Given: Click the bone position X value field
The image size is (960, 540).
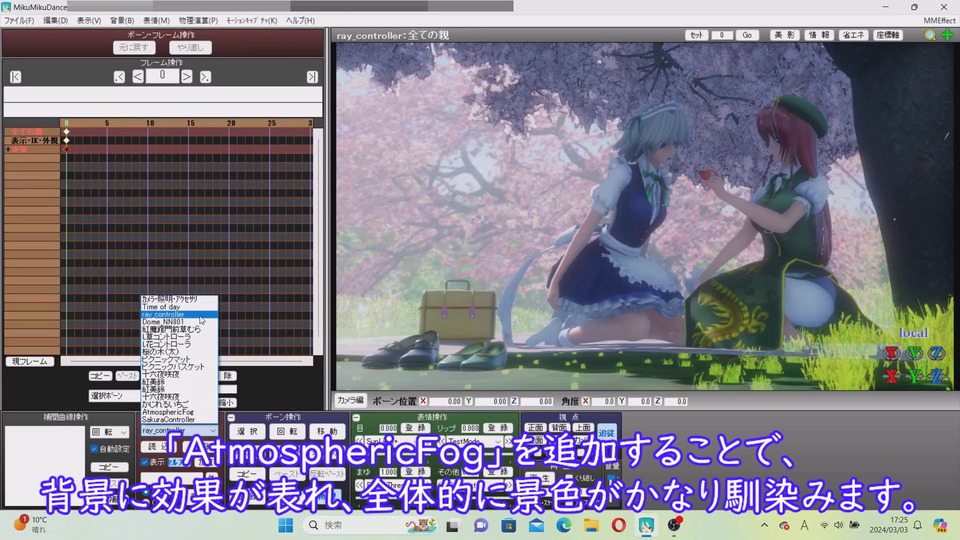Looking at the screenshot, I should click(x=445, y=401).
